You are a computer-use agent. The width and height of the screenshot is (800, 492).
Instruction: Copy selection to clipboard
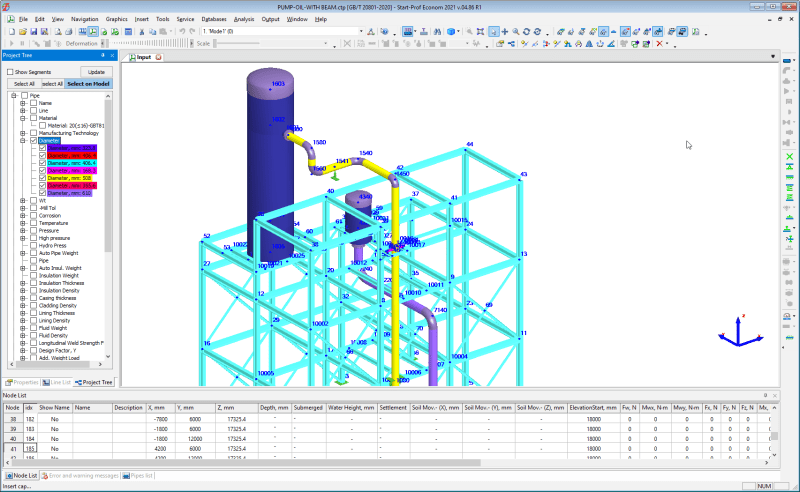pyautogui.click(x=152, y=32)
